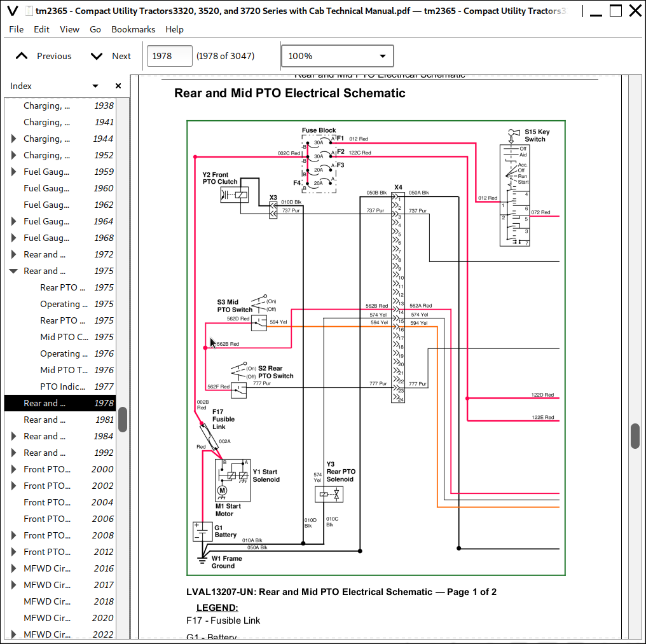Expand the Rear and... entry for page 1984
The width and height of the screenshot is (646, 644).
click(13, 436)
